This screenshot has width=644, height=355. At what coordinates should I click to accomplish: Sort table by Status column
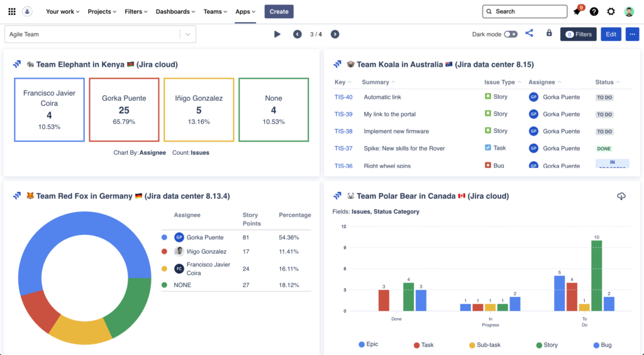[x=608, y=82]
